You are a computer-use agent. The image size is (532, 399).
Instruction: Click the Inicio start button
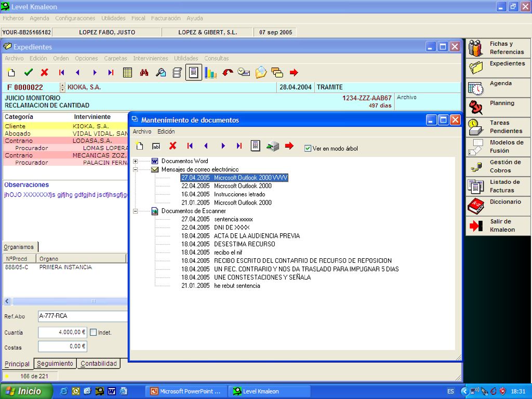tap(26, 391)
